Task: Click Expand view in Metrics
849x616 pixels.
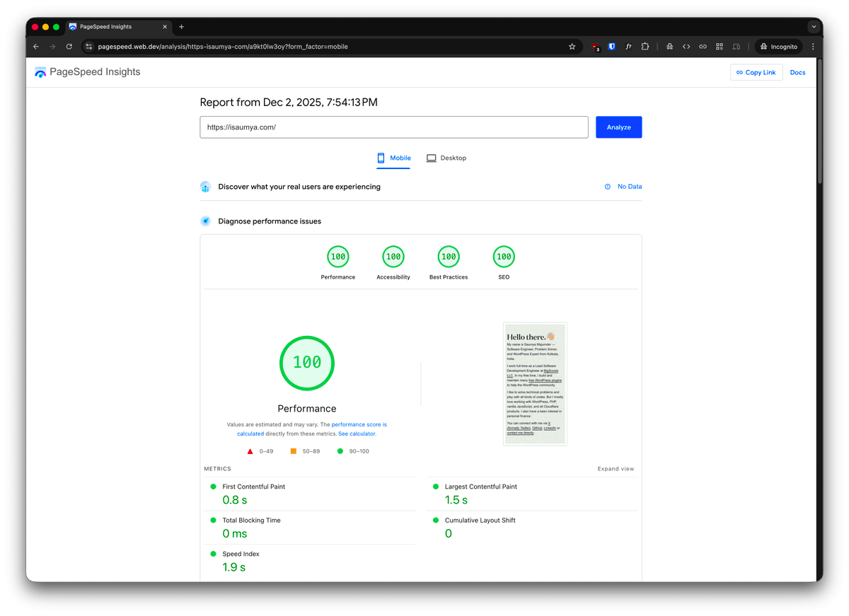Action: point(616,469)
